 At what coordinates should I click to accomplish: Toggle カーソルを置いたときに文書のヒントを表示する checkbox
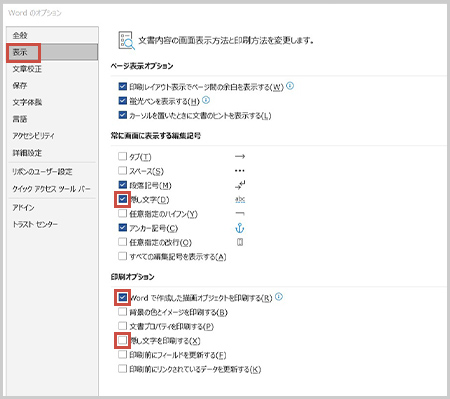[123, 115]
